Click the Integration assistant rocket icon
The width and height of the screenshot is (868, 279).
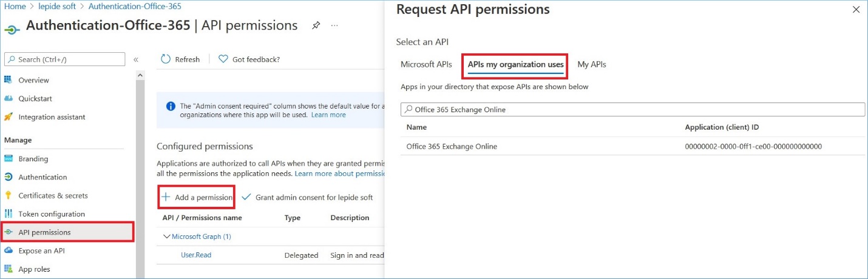click(x=8, y=116)
